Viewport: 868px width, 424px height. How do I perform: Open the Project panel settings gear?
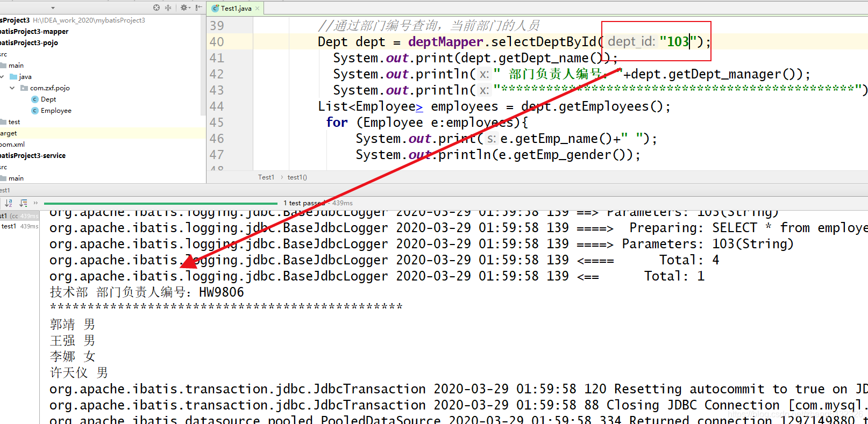click(184, 8)
